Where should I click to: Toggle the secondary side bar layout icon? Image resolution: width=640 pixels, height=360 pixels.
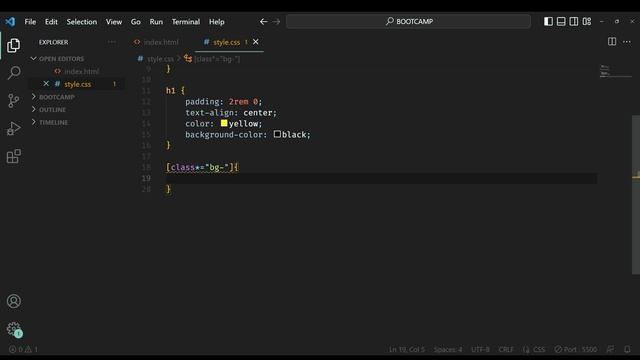coord(573,21)
